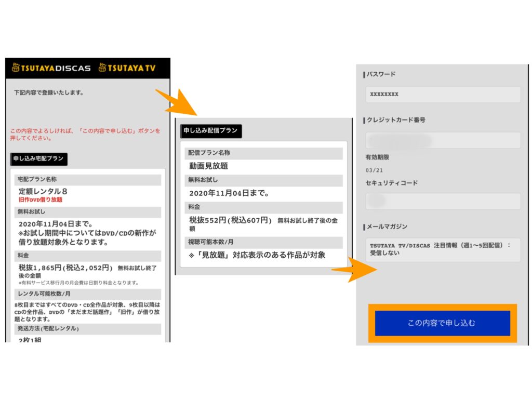
Task: Click the plan name 動画見放題
Action: click(209, 166)
